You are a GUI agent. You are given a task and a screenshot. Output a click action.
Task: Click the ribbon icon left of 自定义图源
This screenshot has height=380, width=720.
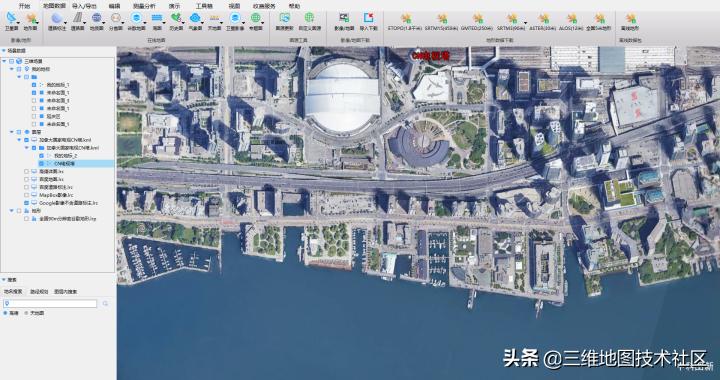pyautogui.click(x=285, y=18)
